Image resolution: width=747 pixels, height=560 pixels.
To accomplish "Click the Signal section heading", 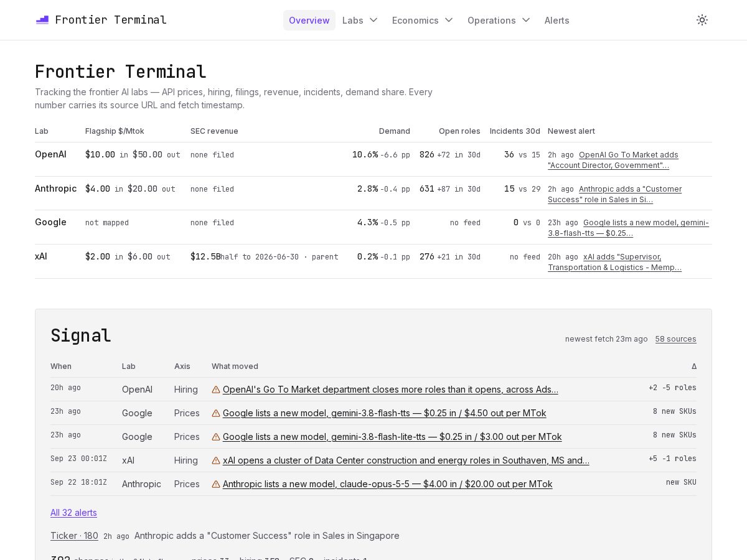I will 81,335.
